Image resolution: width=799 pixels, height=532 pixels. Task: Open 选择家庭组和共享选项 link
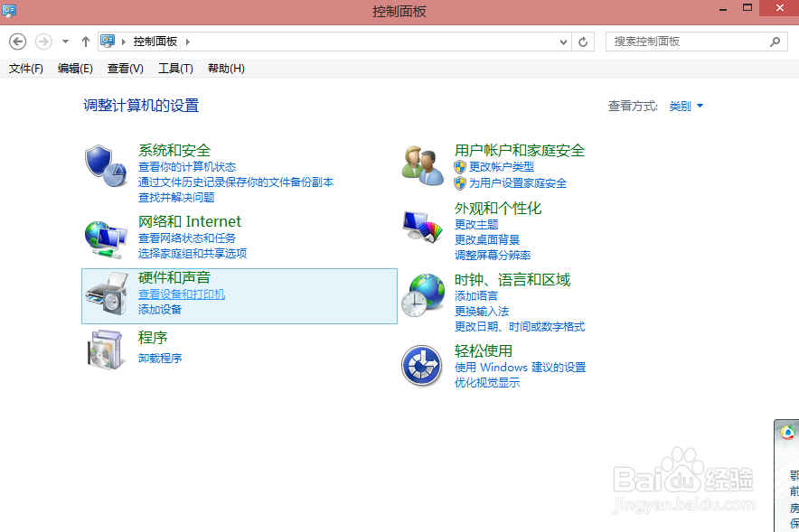tap(193, 254)
